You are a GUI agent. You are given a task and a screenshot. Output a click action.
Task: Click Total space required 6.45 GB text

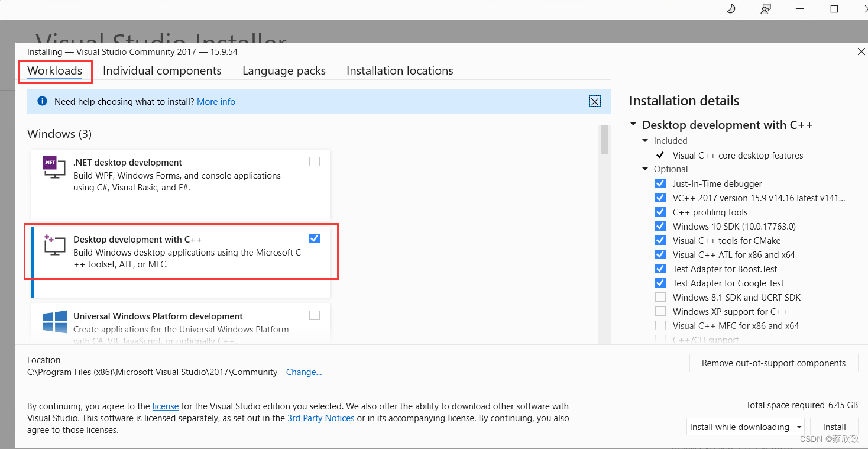802,405
